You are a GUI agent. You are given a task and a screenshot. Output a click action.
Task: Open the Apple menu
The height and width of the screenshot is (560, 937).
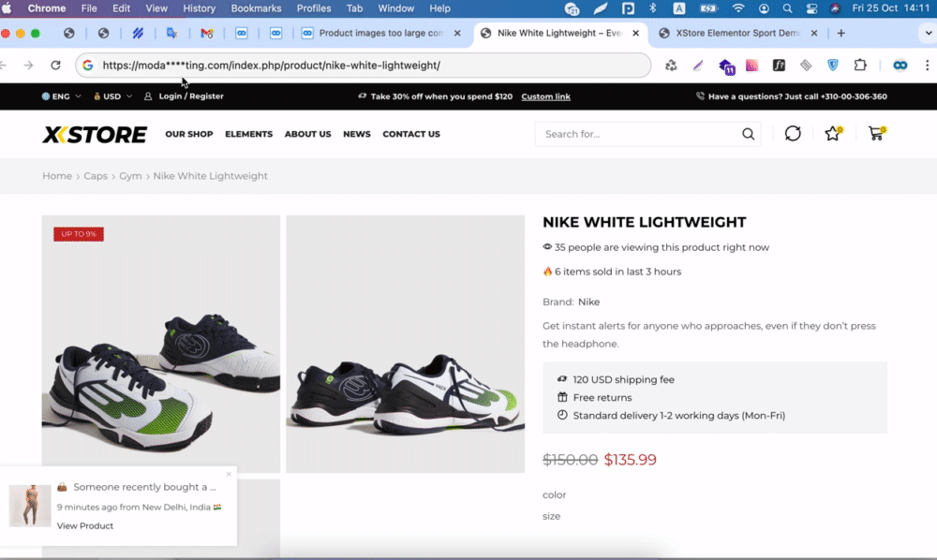pyautogui.click(x=7, y=8)
